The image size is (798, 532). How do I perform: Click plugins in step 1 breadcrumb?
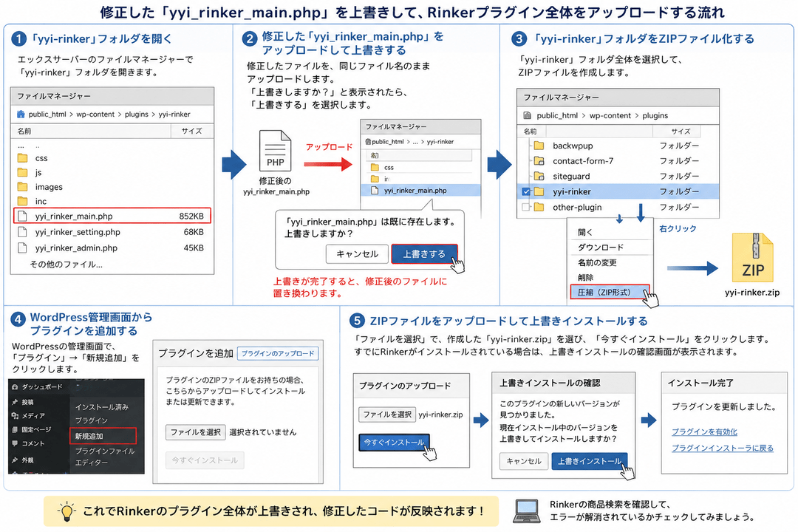tap(137, 114)
